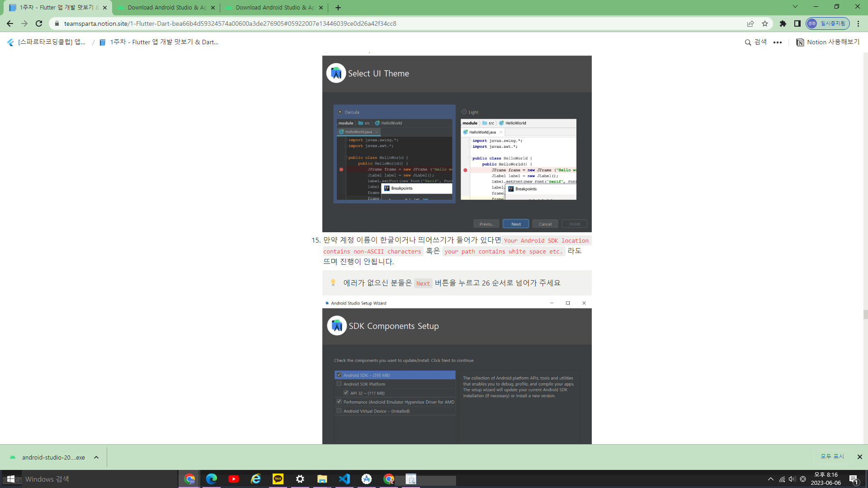Click the Previo... button in the wizard

tap(486, 224)
